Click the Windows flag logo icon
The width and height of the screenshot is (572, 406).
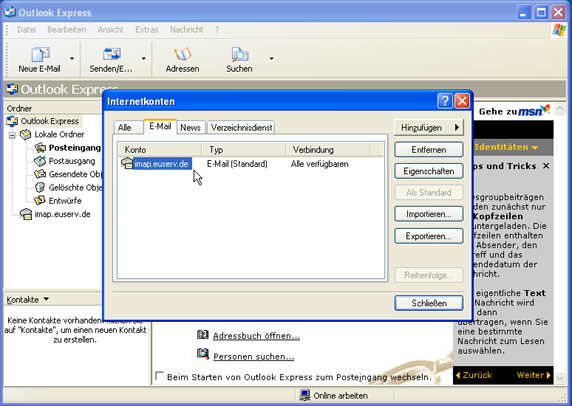coord(559,30)
